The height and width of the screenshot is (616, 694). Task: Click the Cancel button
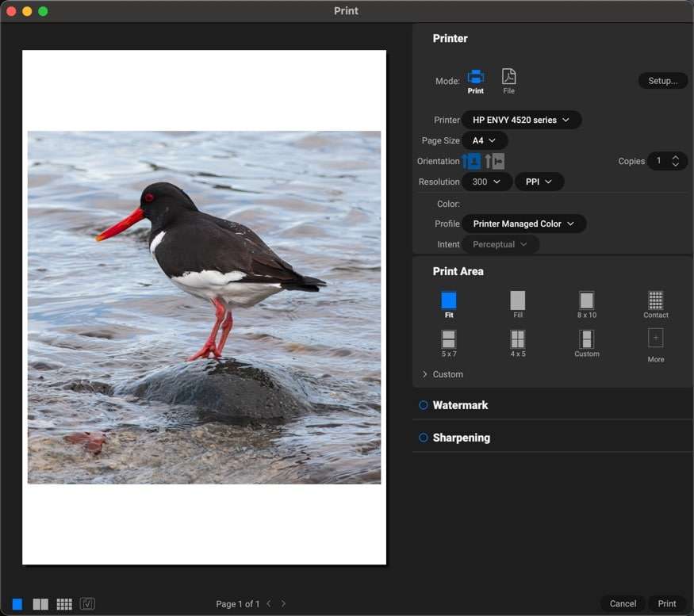point(623,603)
